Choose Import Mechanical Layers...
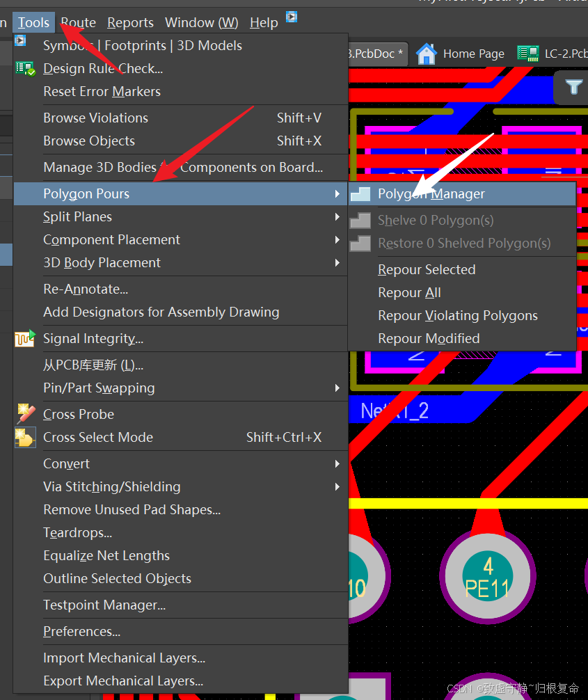The image size is (588, 700). pyautogui.click(x=181, y=658)
